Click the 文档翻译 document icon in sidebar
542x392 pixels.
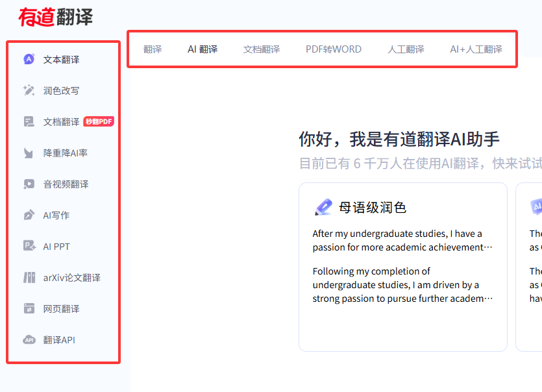(x=29, y=121)
